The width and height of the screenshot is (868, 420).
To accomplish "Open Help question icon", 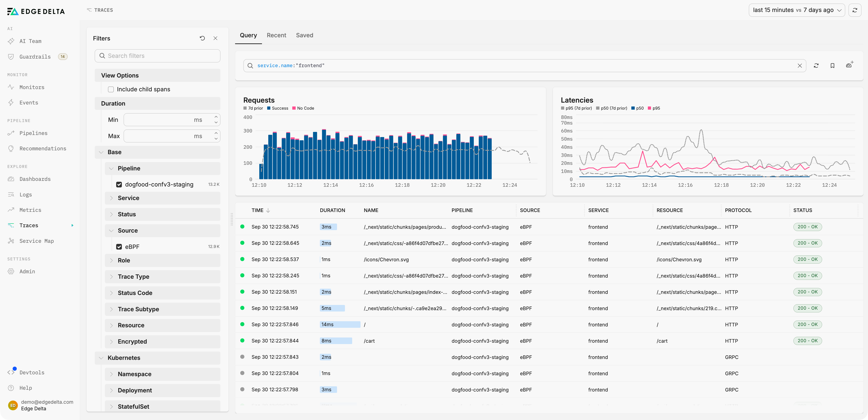I will click(x=11, y=388).
